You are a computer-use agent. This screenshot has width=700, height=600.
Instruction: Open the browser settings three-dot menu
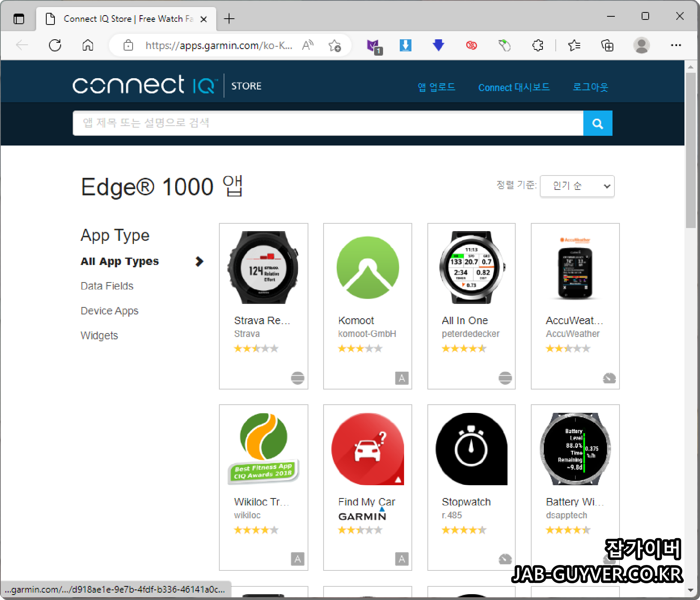point(676,46)
